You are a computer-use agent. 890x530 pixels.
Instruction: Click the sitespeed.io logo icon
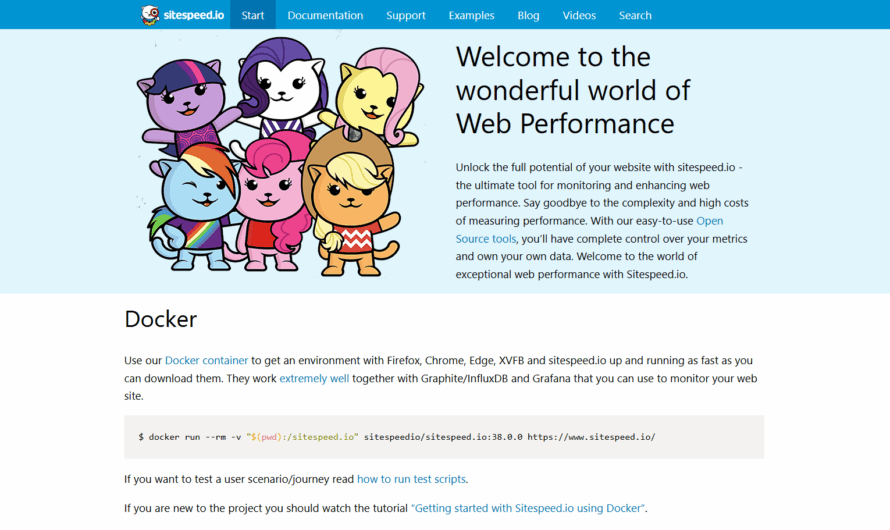150,15
